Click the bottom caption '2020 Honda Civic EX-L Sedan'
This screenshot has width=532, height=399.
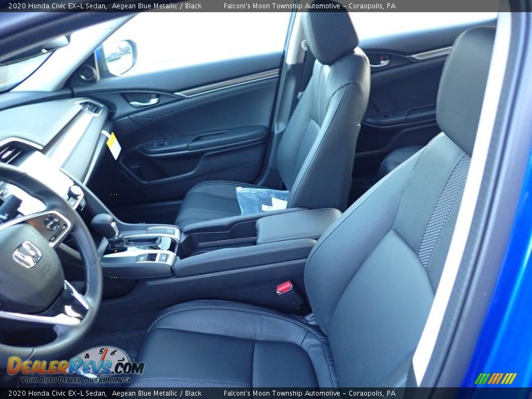coord(57,393)
